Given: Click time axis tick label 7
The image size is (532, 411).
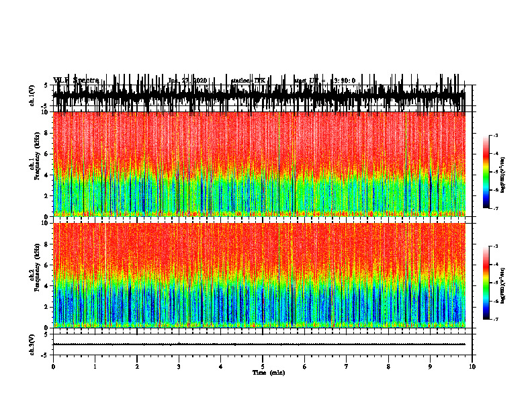Looking at the screenshot, I should pyautogui.click(x=347, y=367).
